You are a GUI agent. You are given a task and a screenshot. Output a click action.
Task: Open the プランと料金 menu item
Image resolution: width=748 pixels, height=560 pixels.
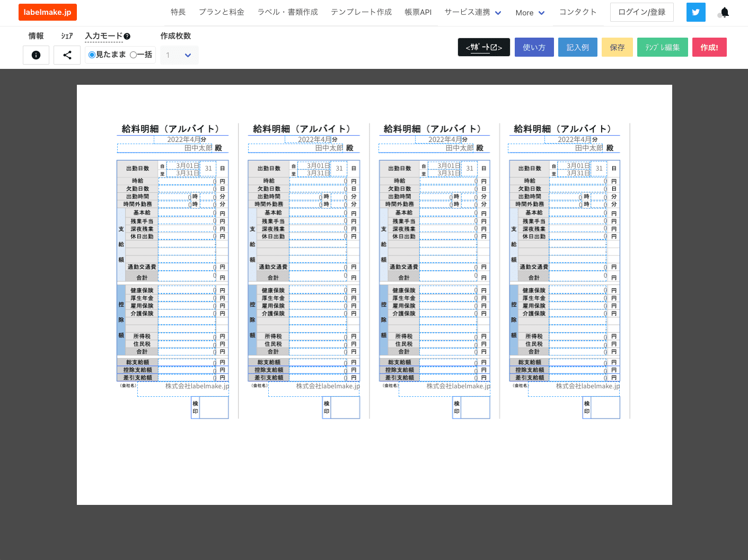click(222, 12)
